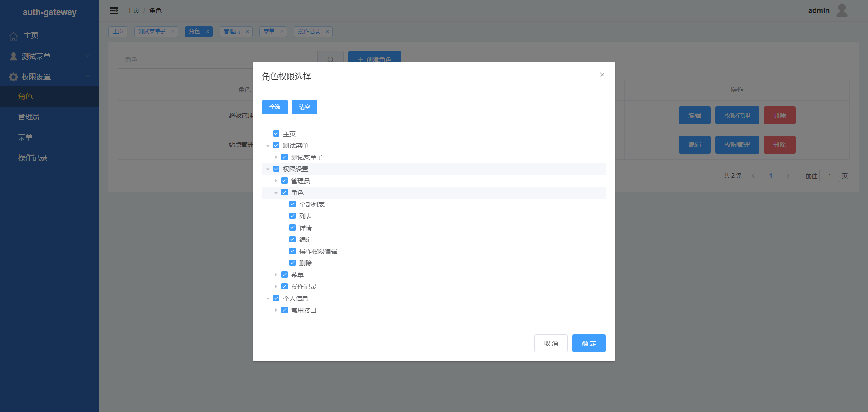The image size is (868, 412).
Task: Close the role permission dialog
Action: coord(602,75)
